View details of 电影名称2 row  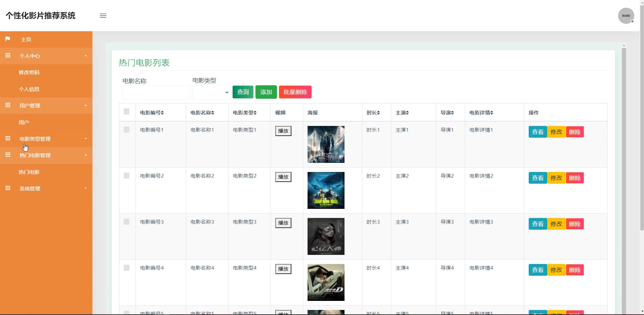click(538, 178)
